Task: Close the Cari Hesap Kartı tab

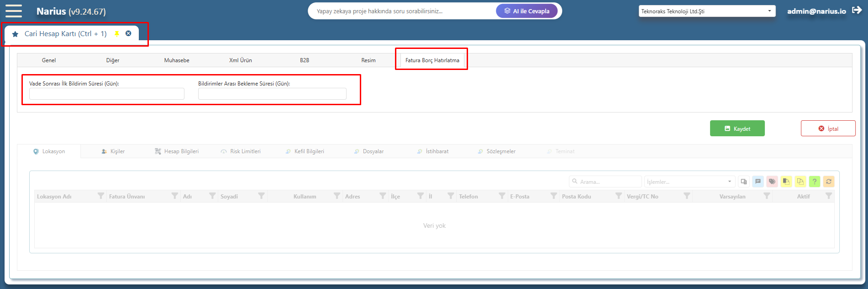Action: 128,33
